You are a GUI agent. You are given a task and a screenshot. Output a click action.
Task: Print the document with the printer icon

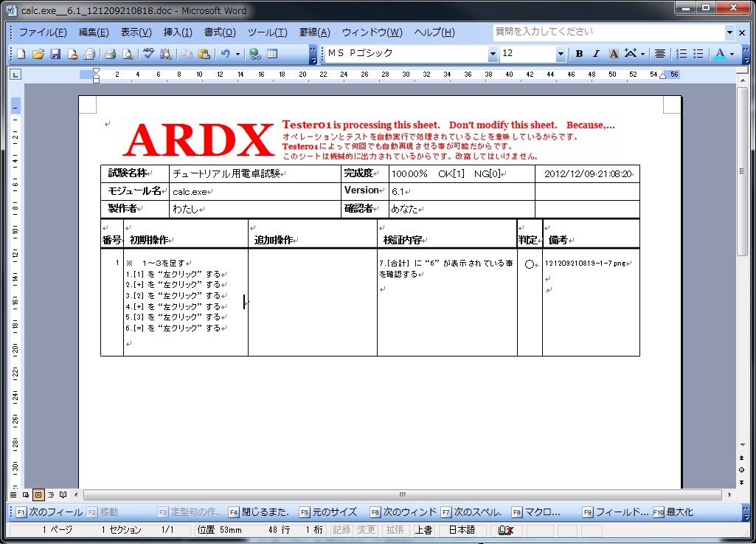[x=111, y=54]
